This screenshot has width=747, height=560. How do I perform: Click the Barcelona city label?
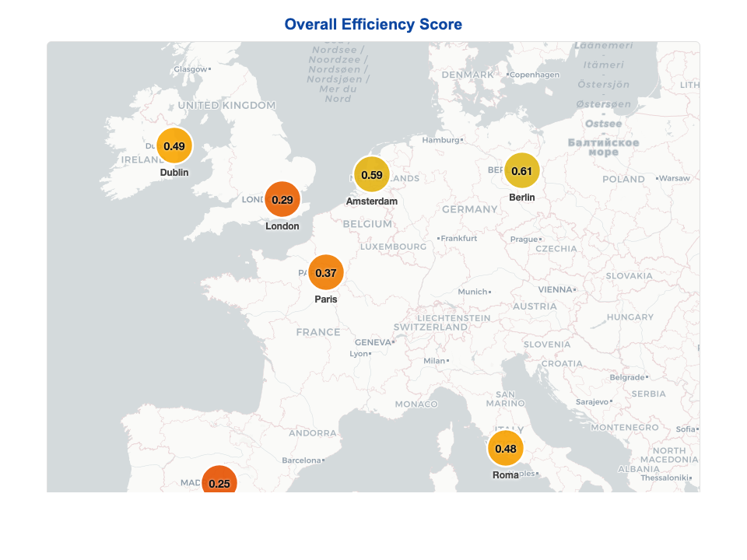pos(303,460)
